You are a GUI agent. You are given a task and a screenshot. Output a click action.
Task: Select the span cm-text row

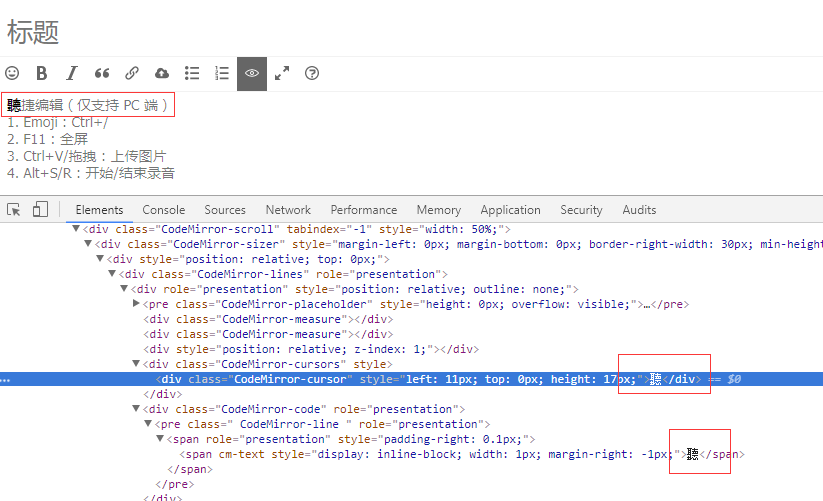pos(462,454)
